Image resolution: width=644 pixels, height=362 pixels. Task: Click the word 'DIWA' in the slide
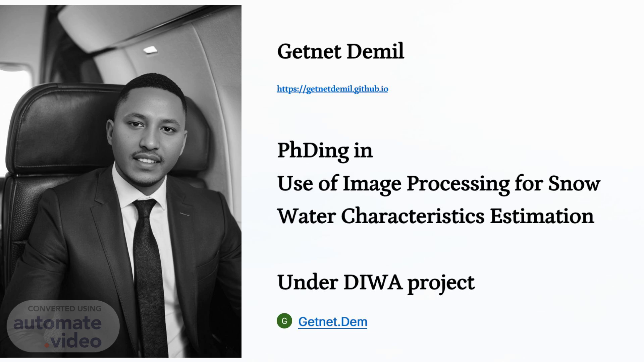coord(373,282)
